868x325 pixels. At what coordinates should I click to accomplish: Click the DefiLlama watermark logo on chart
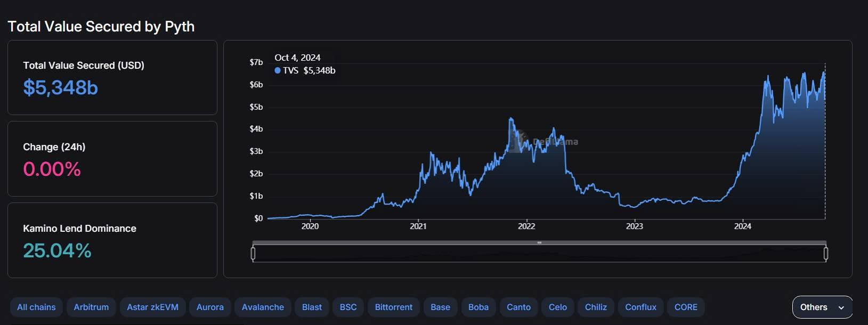[x=515, y=142]
